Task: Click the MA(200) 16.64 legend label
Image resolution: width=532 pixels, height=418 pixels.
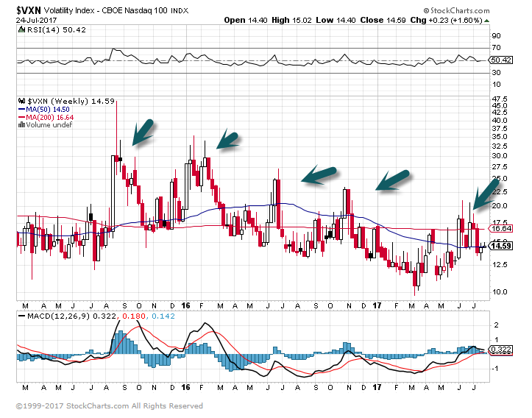Action: pos(50,118)
